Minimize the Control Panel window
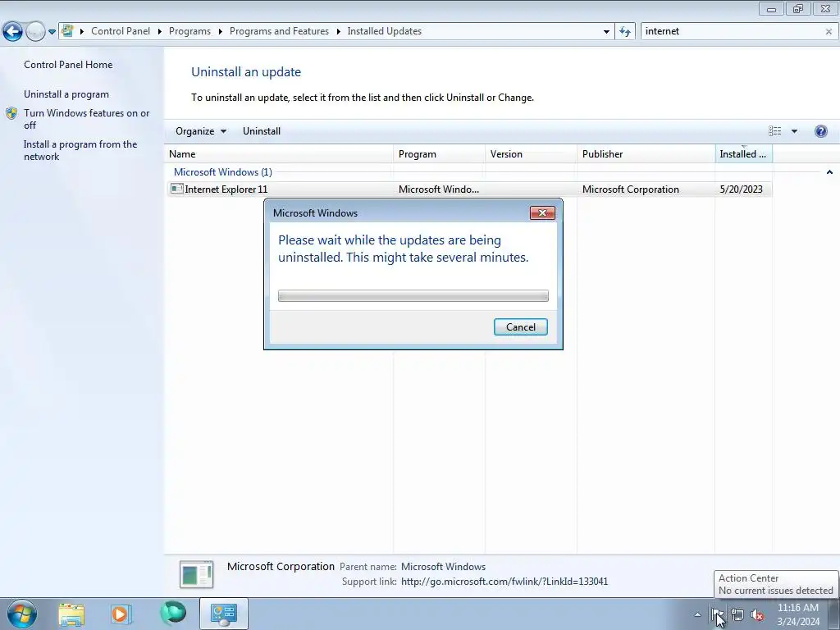Image resolution: width=840 pixels, height=630 pixels. (x=771, y=8)
